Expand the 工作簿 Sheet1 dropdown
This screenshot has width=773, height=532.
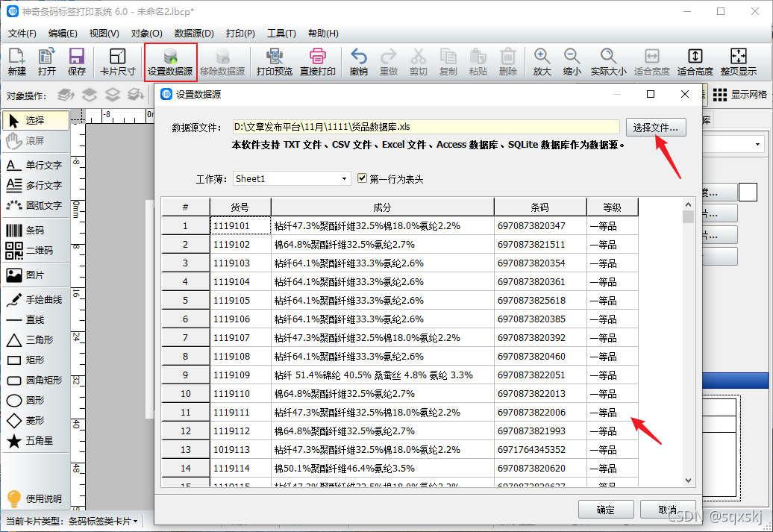[344, 179]
